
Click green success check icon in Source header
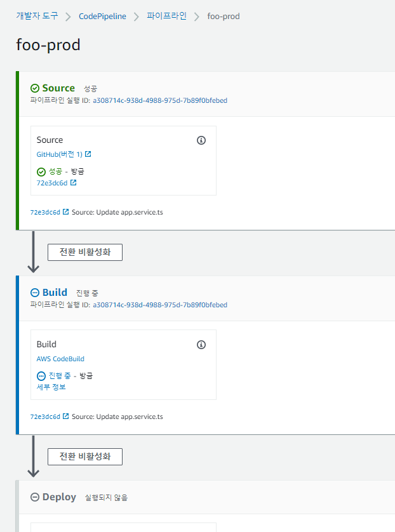tap(35, 88)
